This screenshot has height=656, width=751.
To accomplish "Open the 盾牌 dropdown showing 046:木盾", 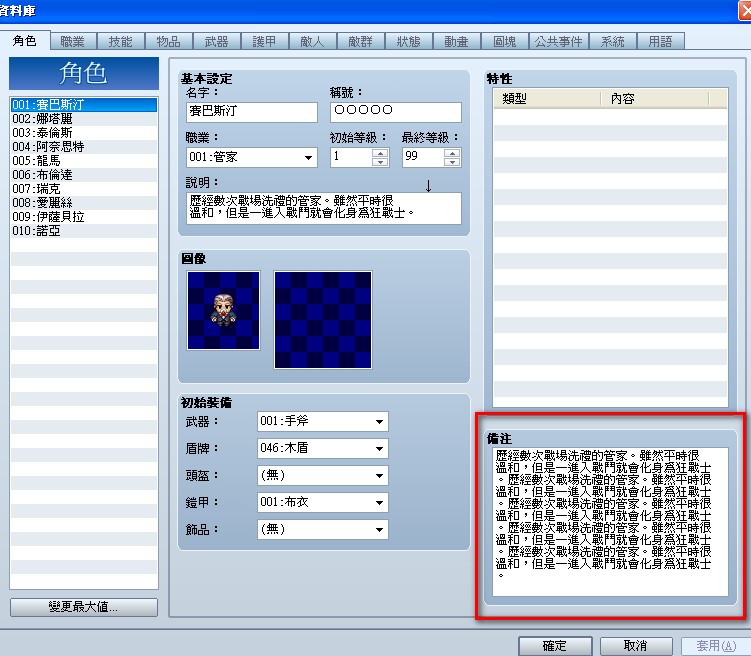I will pyautogui.click(x=322, y=448).
